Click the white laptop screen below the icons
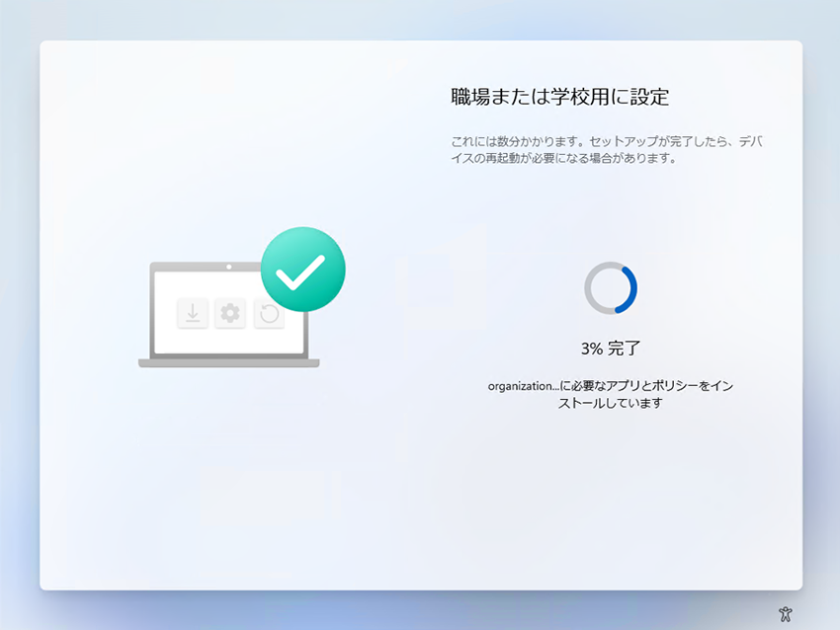The image size is (840, 630). click(229, 342)
